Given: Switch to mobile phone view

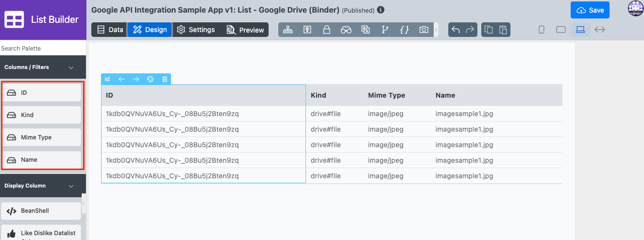Looking at the screenshot, I should click(542, 30).
